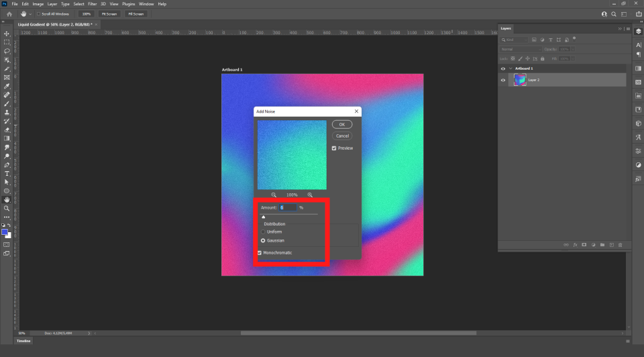Select the Horizontal Type tool
Viewport: 644px width, 357px height.
point(7,173)
